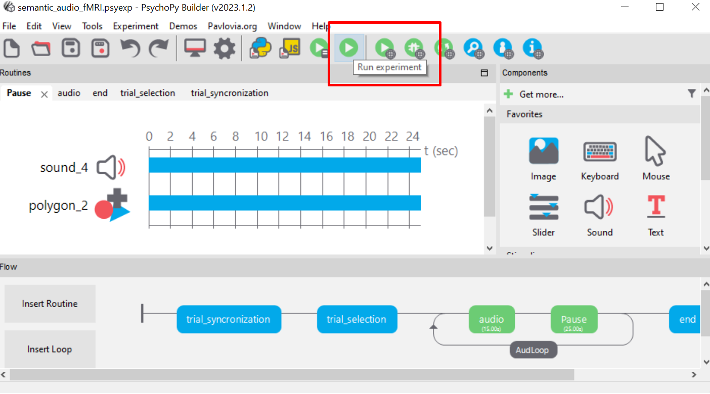Add a Sound component
This screenshot has height=394, width=710.
point(600,215)
